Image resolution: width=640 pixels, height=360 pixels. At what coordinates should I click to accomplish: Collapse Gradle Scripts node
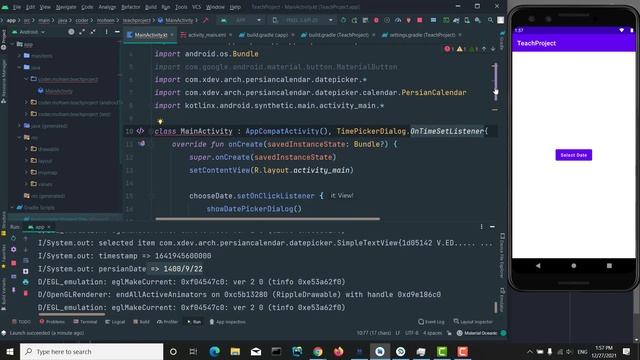[x=12, y=207]
